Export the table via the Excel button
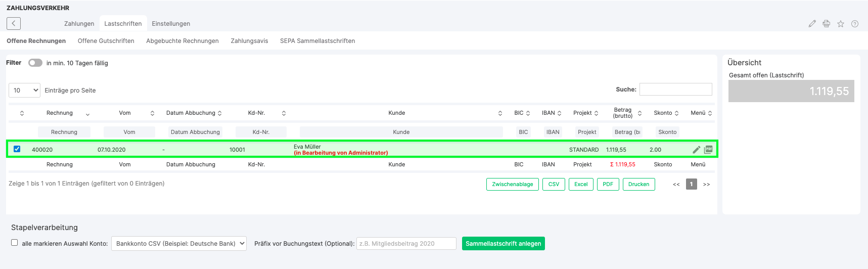Image resolution: width=868 pixels, height=269 pixels. point(581,185)
